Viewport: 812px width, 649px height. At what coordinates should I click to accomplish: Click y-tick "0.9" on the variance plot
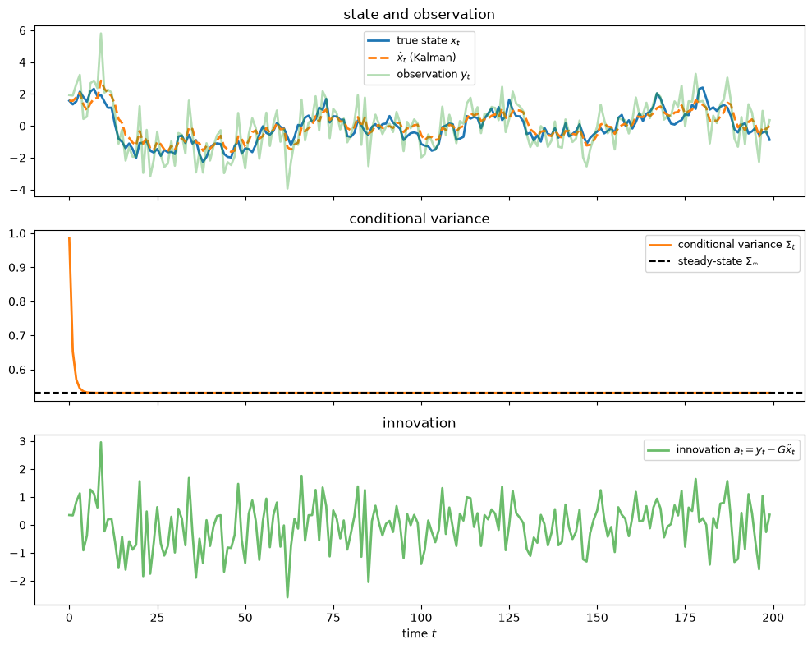[17, 268]
